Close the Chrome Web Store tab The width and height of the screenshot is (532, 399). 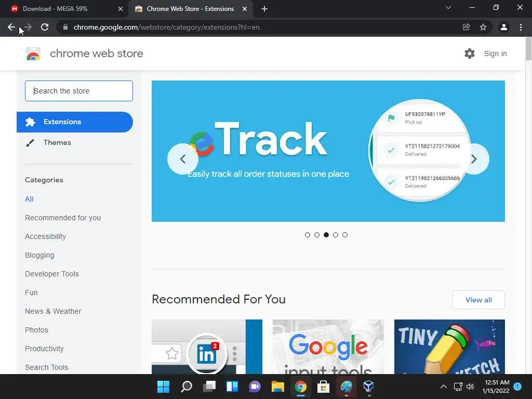pos(244,9)
